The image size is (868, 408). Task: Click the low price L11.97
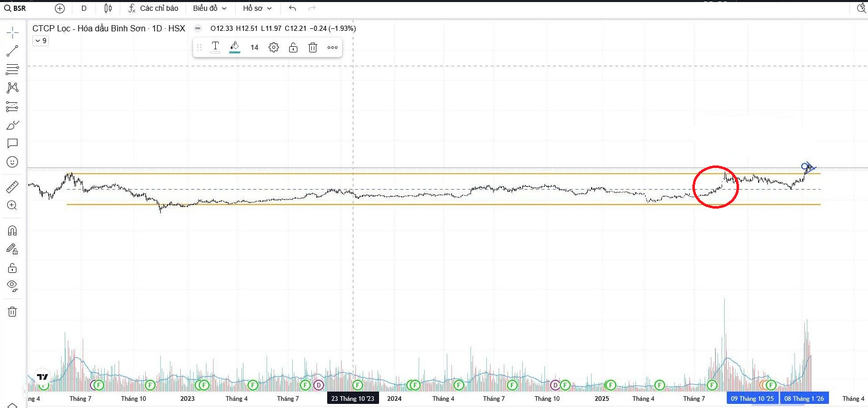coord(271,28)
